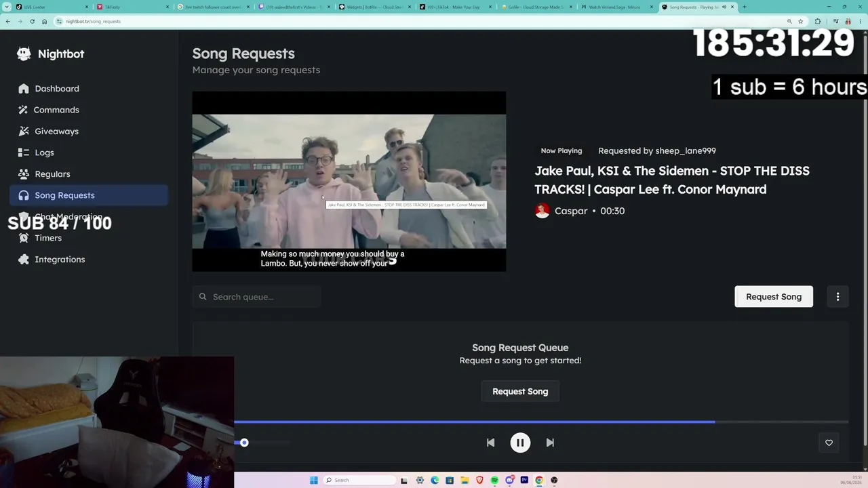Click the browser home button

point(44,21)
